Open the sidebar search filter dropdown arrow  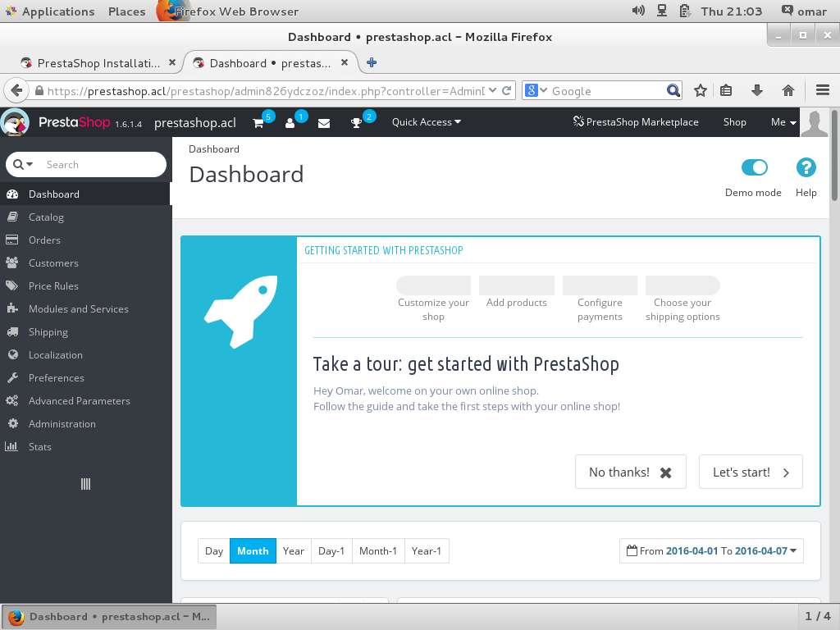(30, 164)
